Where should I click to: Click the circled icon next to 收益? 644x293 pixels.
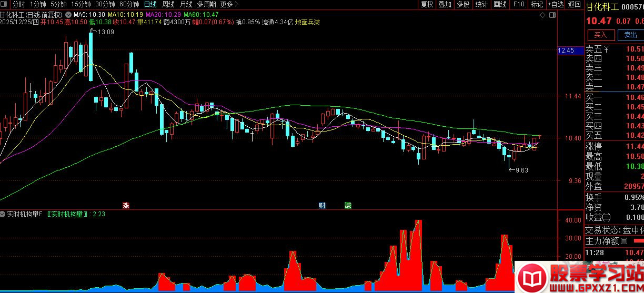607,217
